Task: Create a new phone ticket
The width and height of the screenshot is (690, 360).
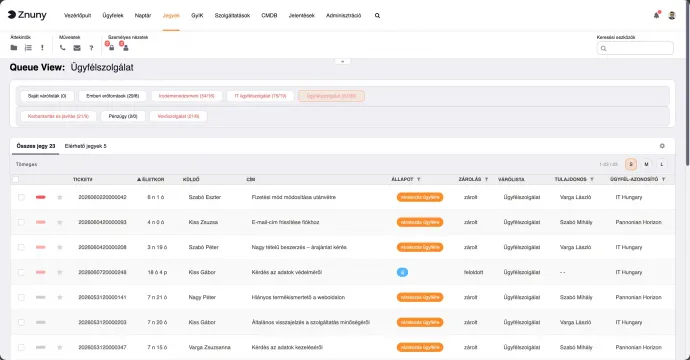Action: pyautogui.click(x=62, y=48)
